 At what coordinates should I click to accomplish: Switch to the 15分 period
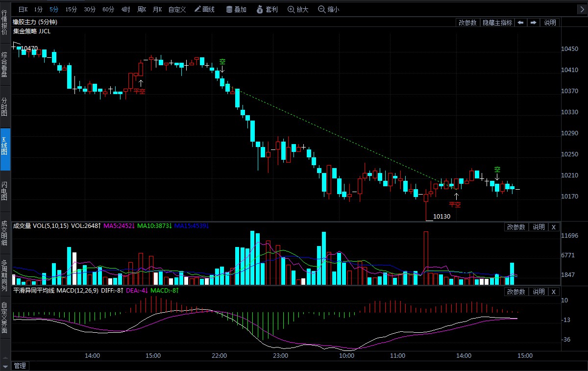[x=71, y=9]
